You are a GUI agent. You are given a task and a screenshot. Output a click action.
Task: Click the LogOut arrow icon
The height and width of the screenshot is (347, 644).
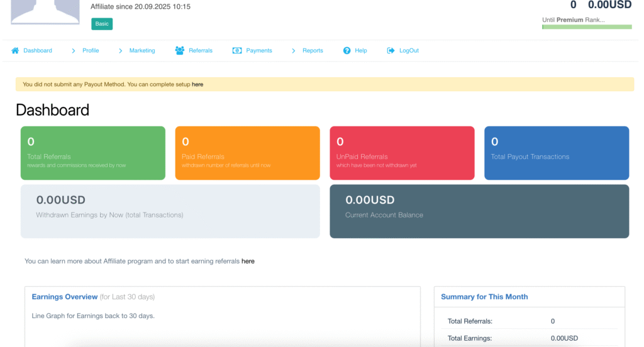tap(391, 51)
